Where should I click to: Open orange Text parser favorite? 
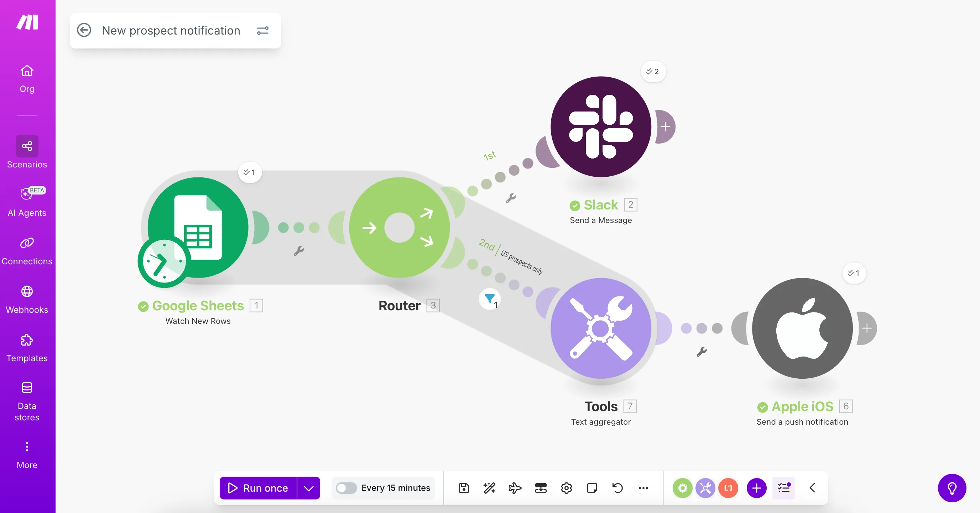coord(728,488)
